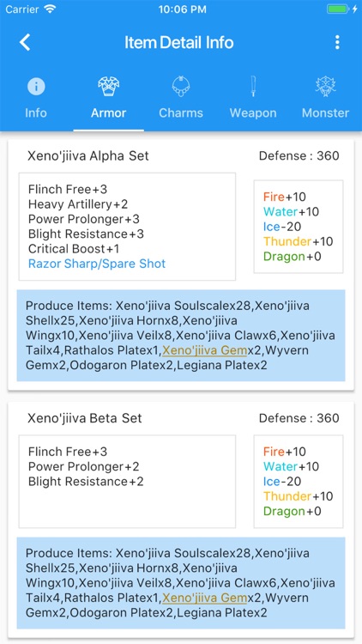
Task: Switch to the Weapon tab label
Action: point(253,113)
